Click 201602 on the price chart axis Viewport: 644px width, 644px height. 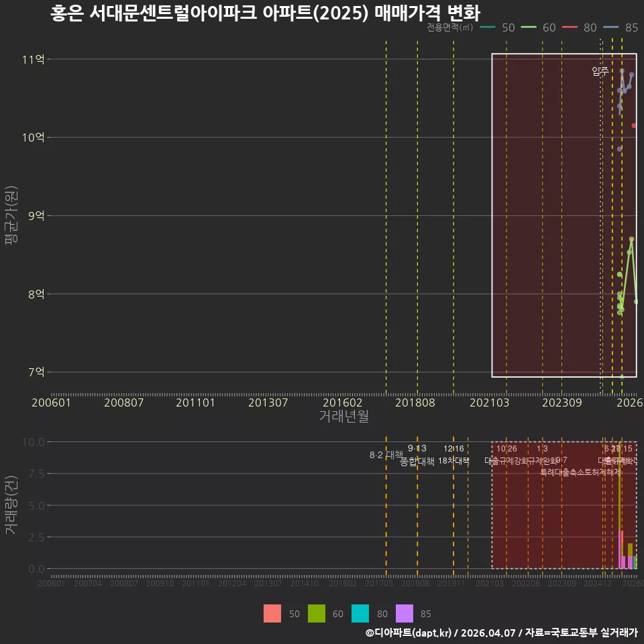[343, 402]
